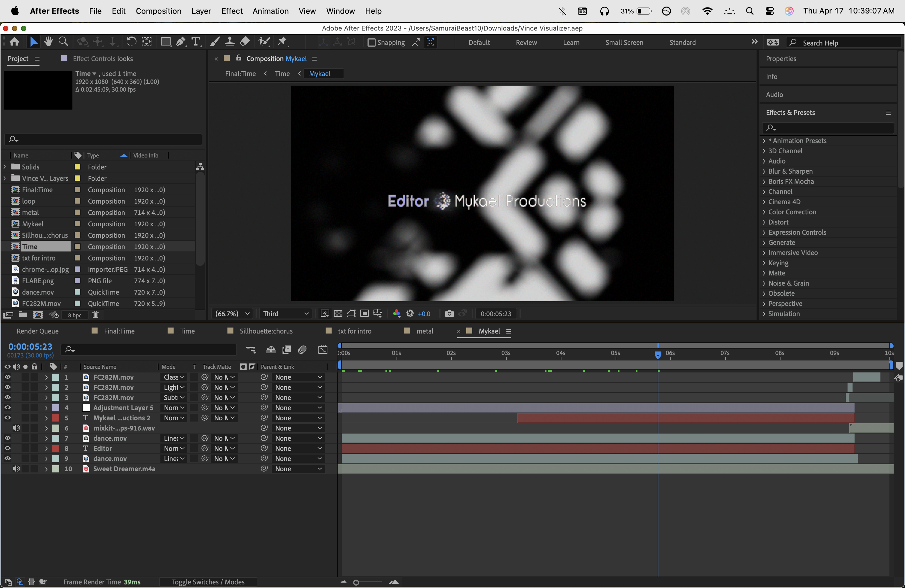Screen dimensions: 905x588
Task: Mute the Sweet Dreamer.m4a audio layer
Action: (x=16, y=469)
